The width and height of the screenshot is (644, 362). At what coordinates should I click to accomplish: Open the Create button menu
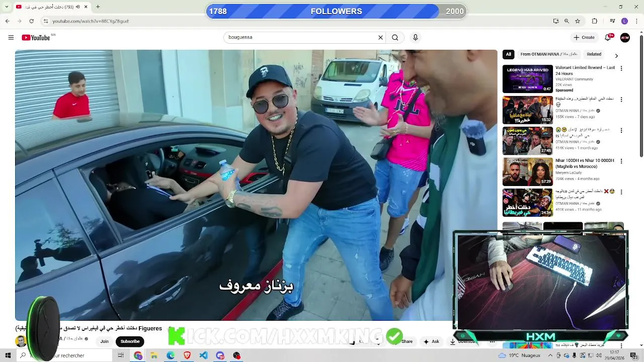tap(584, 37)
